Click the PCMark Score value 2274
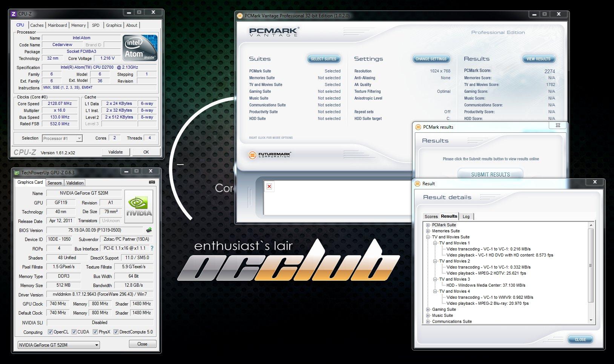Image resolution: width=614 pixels, height=364 pixels. click(x=550, y=71)
